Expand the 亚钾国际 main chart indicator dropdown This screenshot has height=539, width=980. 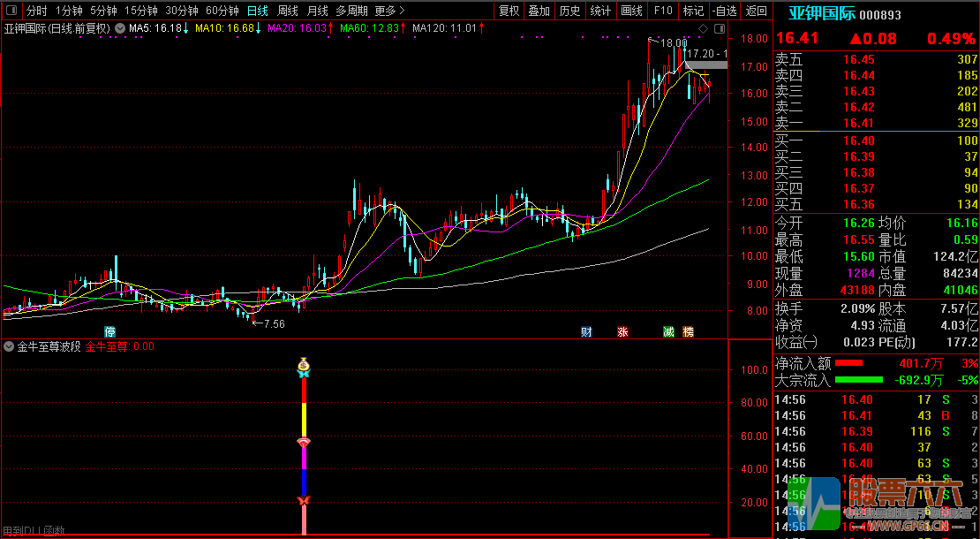click(x=119, y=28)
